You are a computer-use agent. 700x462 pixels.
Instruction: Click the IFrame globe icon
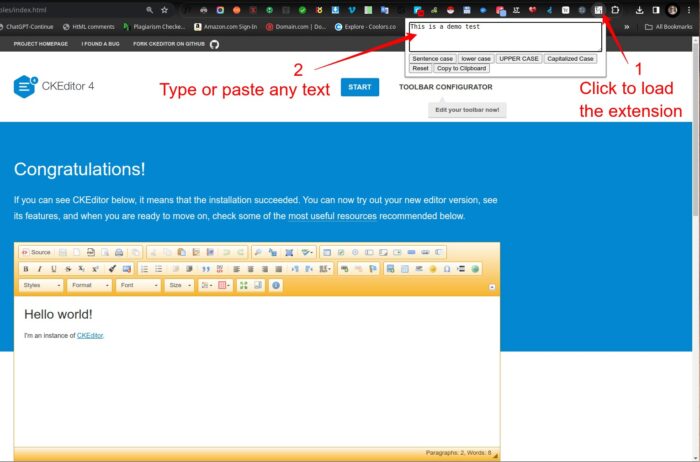click(475, 269)
